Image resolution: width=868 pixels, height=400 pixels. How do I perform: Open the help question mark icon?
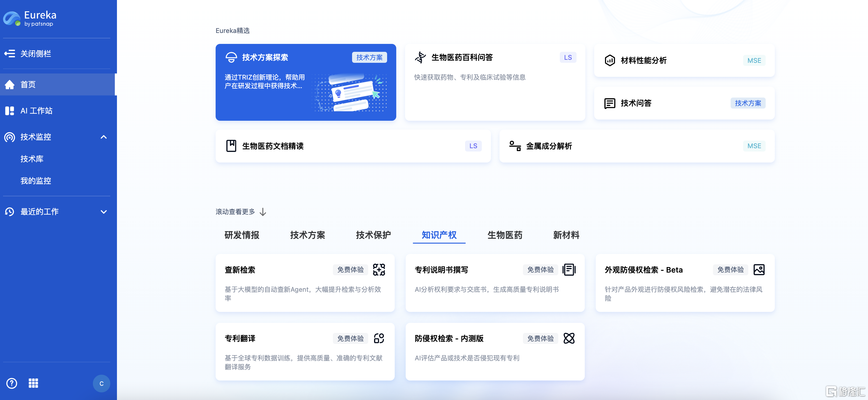coord(12,383)
